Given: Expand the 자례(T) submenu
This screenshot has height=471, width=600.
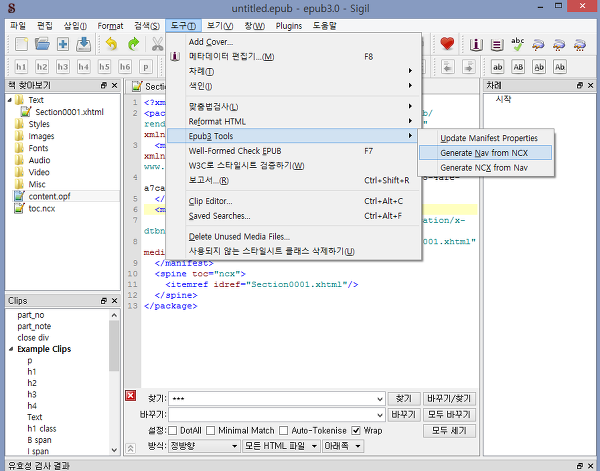Looking at the screenshot, I should click(x=294, y=71).
